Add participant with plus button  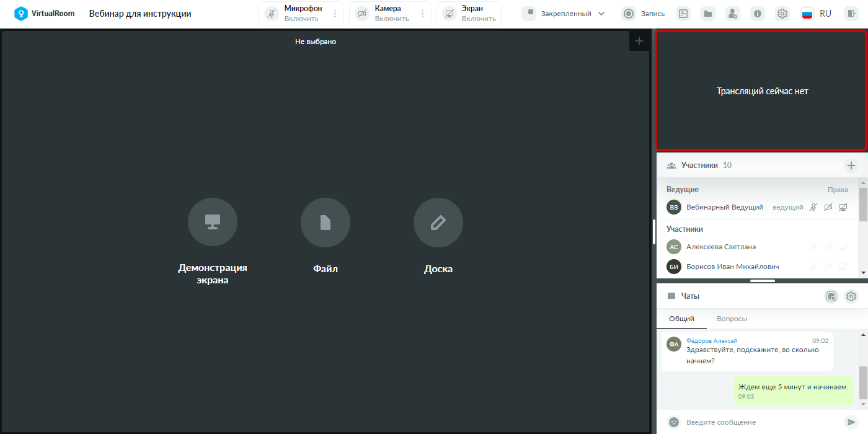click(851, 166)
